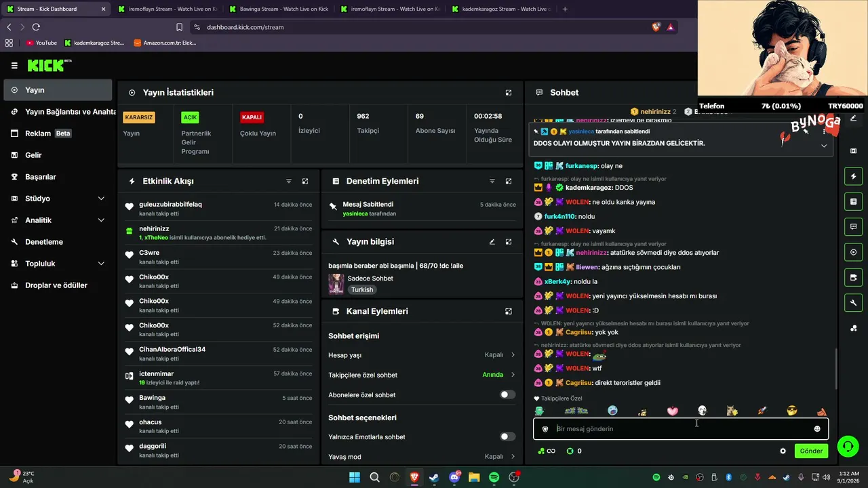This screenshot has height=488, width=868.
Task: Open Hesap yaşı setting
Action: coord(422,354)
